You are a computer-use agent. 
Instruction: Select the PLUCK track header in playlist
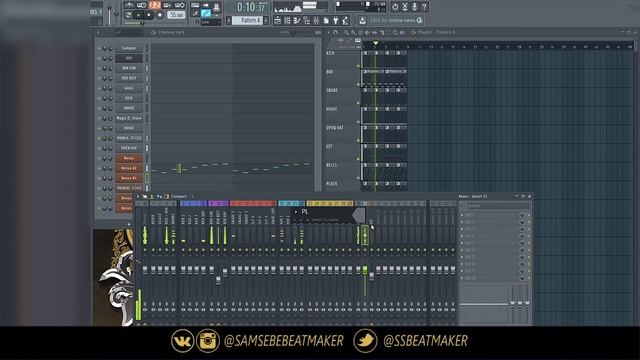coord(342,186)
